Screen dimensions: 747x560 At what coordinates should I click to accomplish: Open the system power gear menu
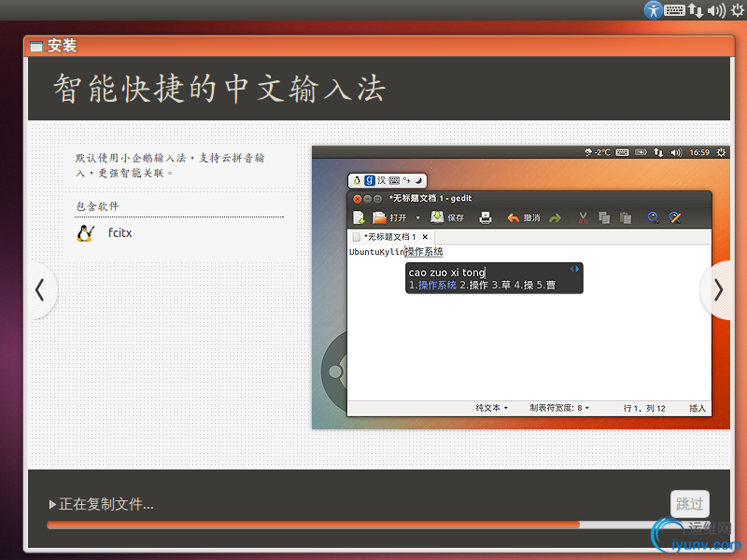[x=737, y=10]
